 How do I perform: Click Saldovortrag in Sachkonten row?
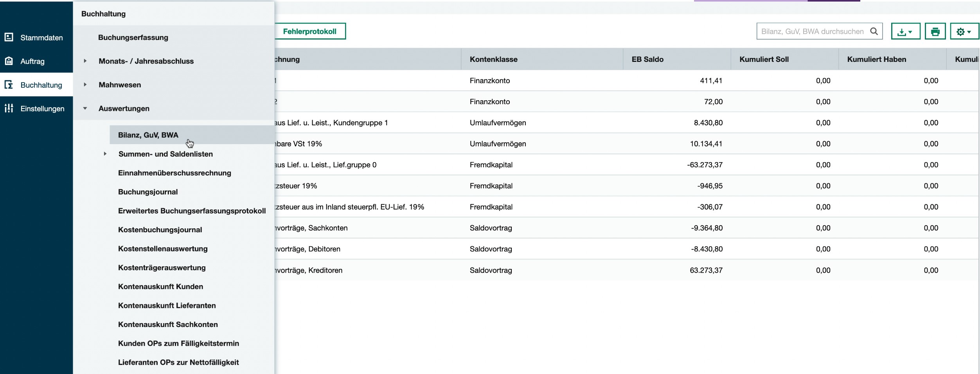[491, 228]
